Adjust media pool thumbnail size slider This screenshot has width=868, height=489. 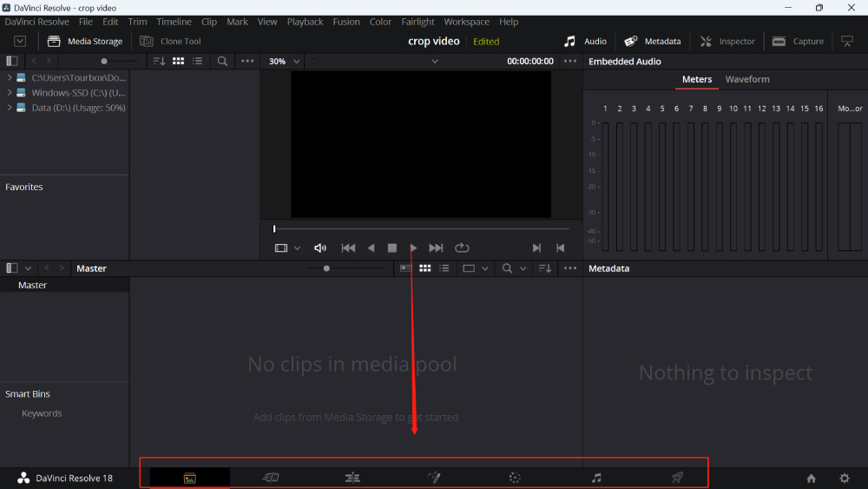[x=326, y=268]
